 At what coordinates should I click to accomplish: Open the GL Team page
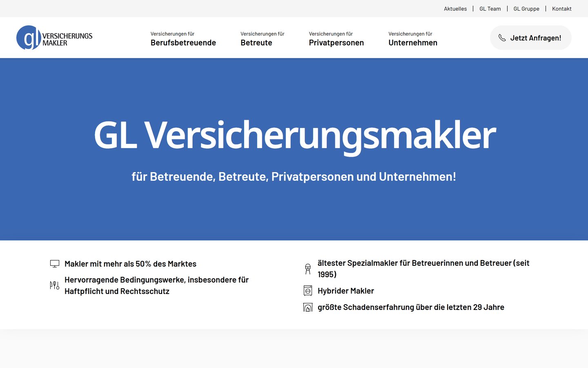490,9
